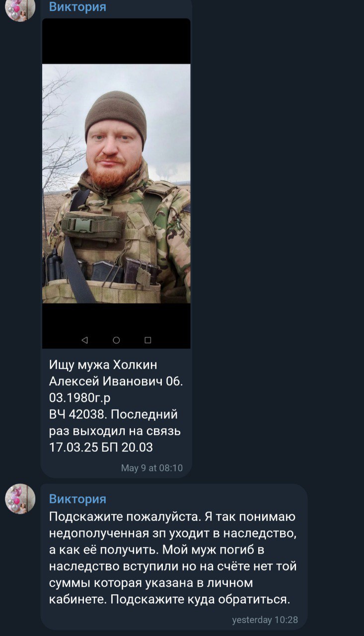Tap the back triangle icon inside the photo
The image size is (364, 636).
pyautogui.click(x=84, y=340)
